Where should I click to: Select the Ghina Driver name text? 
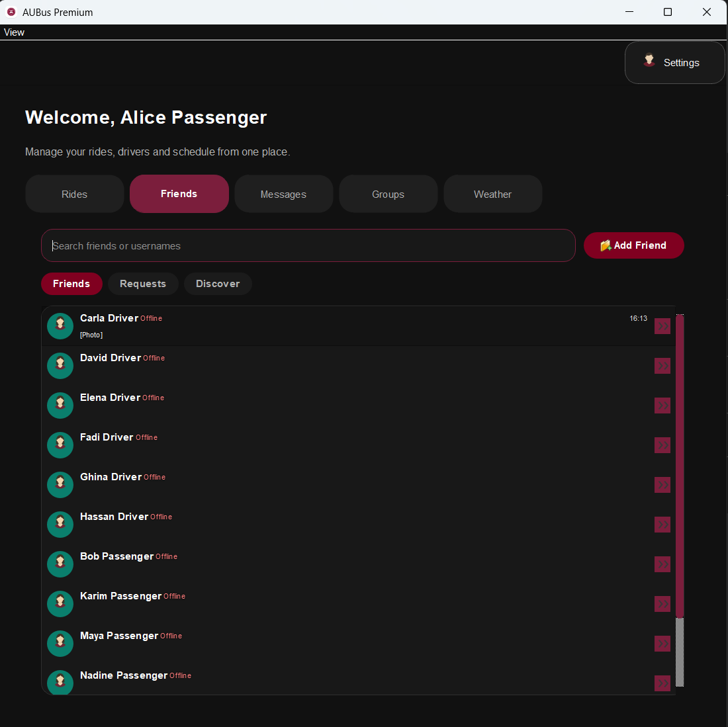[111, 477]
